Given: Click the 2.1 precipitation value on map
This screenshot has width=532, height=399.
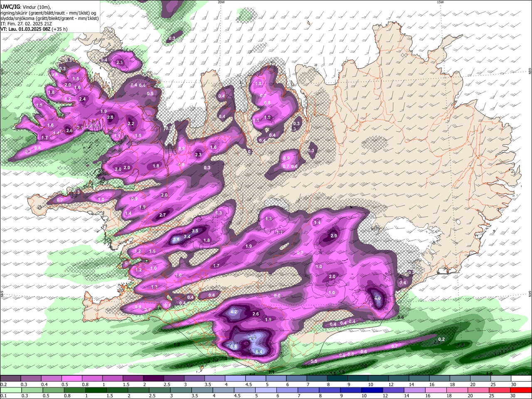Looking at the screenshot, I should click(x=120, y=62).
